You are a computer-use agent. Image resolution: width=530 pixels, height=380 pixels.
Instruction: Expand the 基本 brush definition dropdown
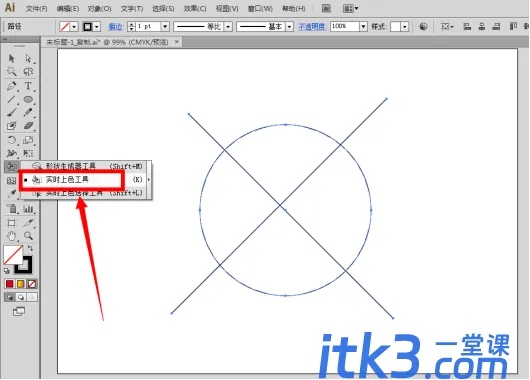(x=289, y=26)
